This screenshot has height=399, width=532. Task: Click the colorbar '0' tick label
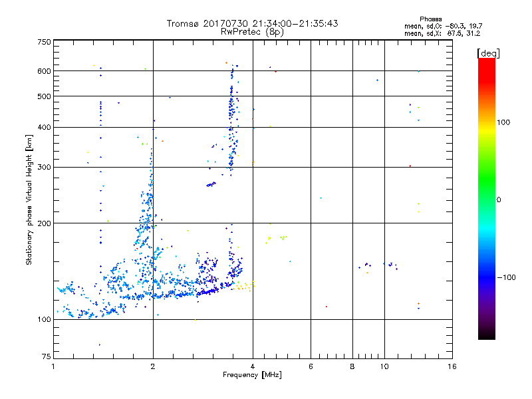coord(499,199)
